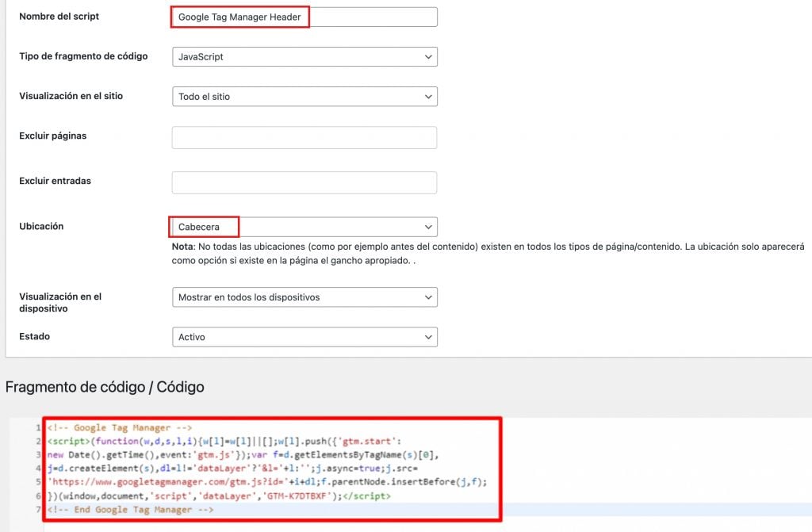The image size is (812, 532).
Task: Click the End Google Tag Manager comment line
Action: pos(130,510)
